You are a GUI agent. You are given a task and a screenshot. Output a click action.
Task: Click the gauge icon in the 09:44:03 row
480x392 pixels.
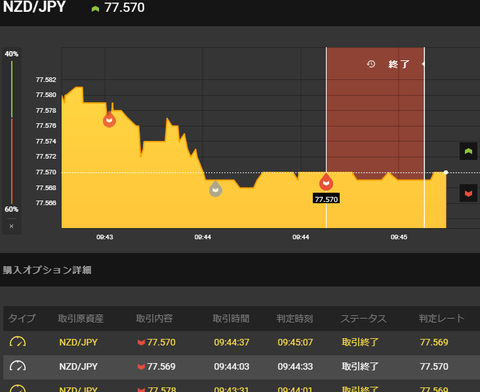(x=18, y=366)
